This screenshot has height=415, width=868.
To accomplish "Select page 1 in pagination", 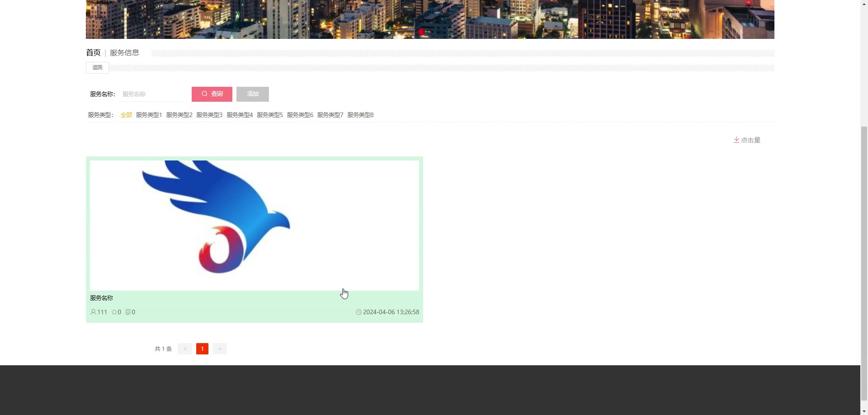I will point(202,349).
